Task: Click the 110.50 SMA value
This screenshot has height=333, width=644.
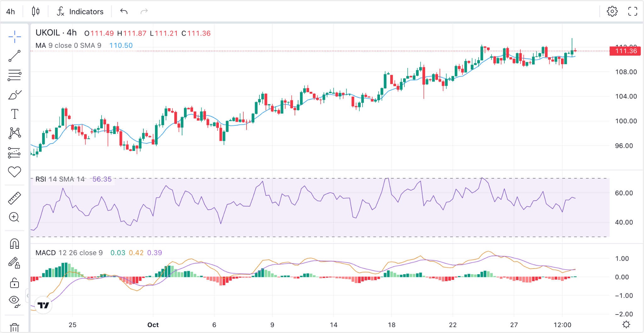Action: (121, 46)
